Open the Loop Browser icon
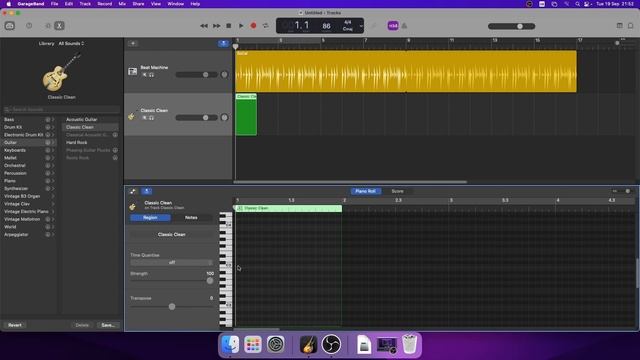 (620, 26)
